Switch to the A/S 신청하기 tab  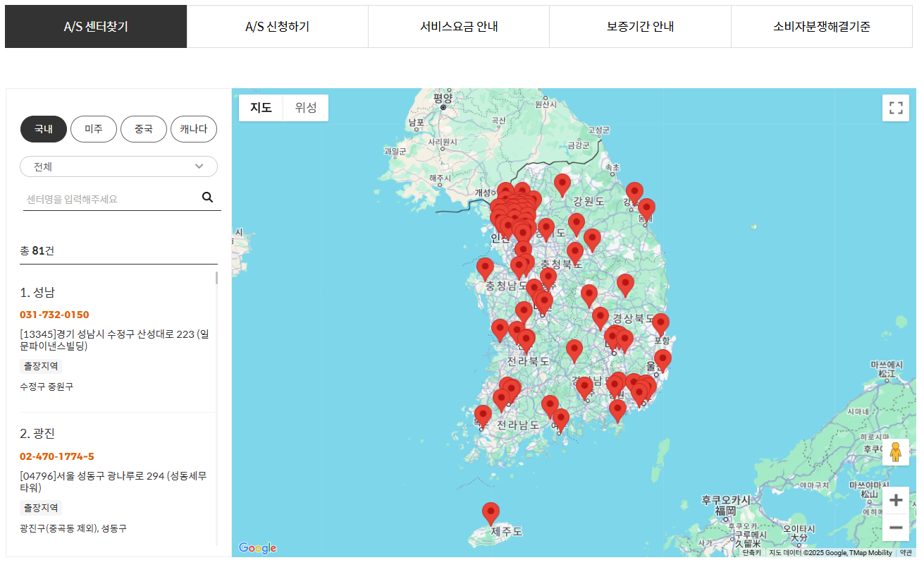(x=277, y=26)
